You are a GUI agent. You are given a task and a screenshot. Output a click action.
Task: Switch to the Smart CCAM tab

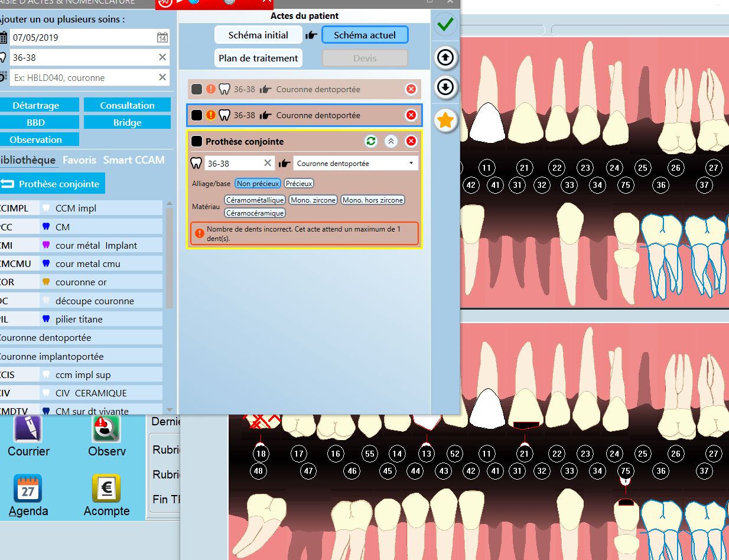click(x=134, y=160)
